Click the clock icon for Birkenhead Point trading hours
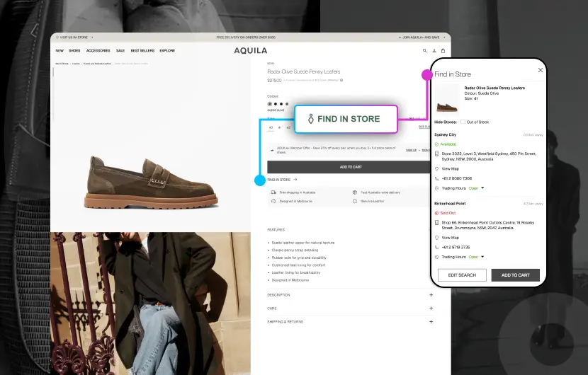This screenshot has width=588, height=375. (x=436, y=257)
